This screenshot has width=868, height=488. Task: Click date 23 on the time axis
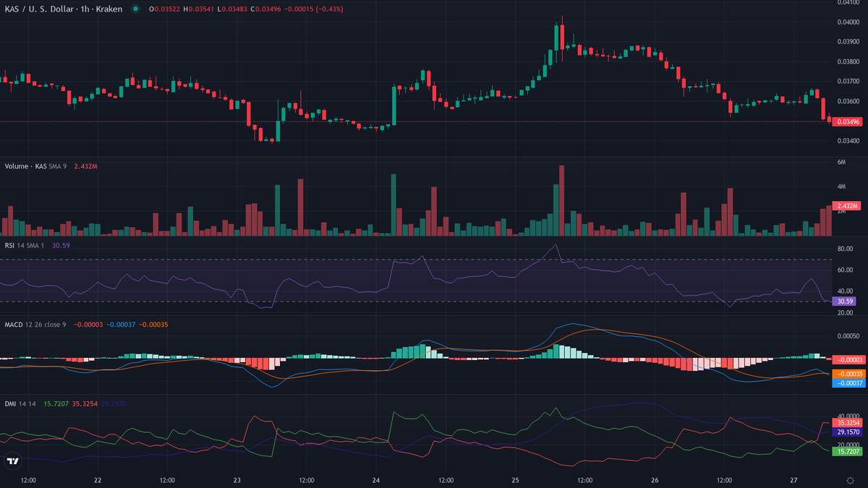pos(237,480)
